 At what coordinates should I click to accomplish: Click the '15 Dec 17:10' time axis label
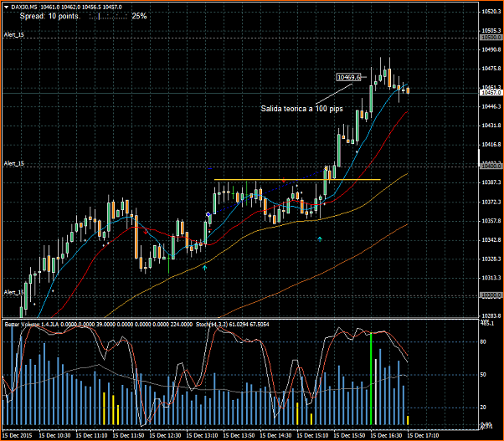(x=423, y=436)
